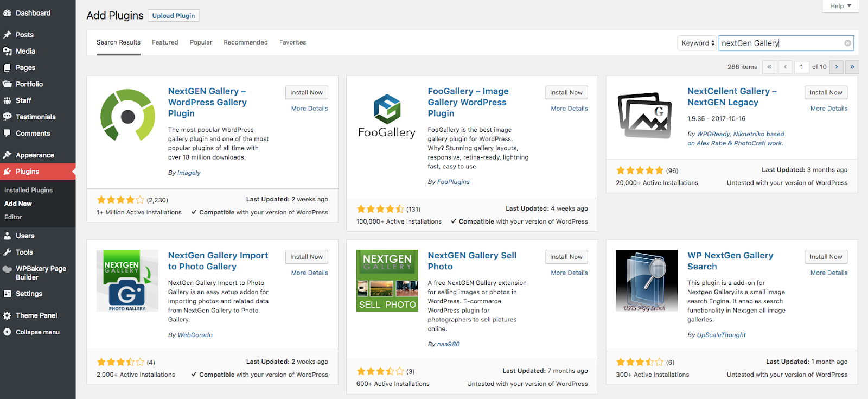Image resolution: width=868 pixels, height=399 pixels.
Task: Open the NextGEN Gallery plugin logo
Action: point(127,115)
